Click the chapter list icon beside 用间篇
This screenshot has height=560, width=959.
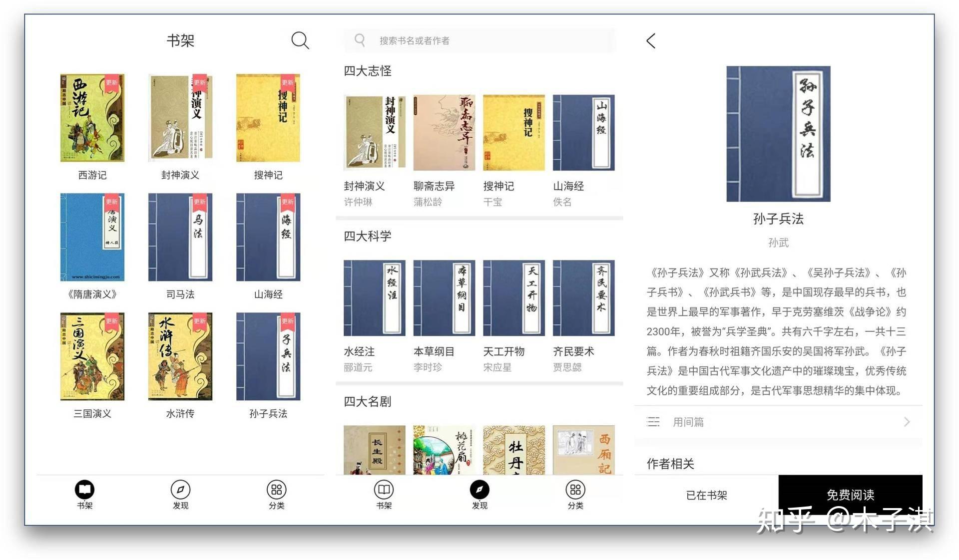point(653,422)
